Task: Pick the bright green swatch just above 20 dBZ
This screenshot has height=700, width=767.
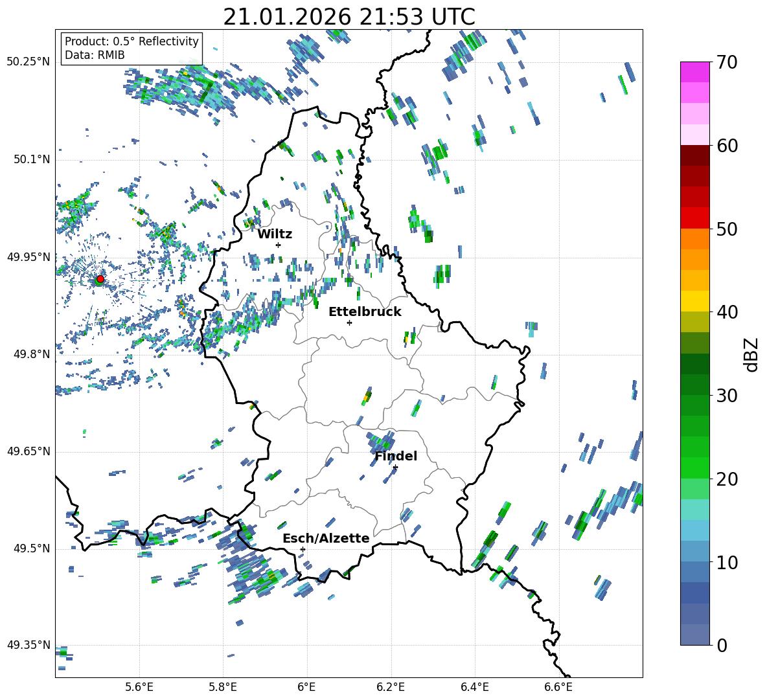Action: [x=695, y=468]
